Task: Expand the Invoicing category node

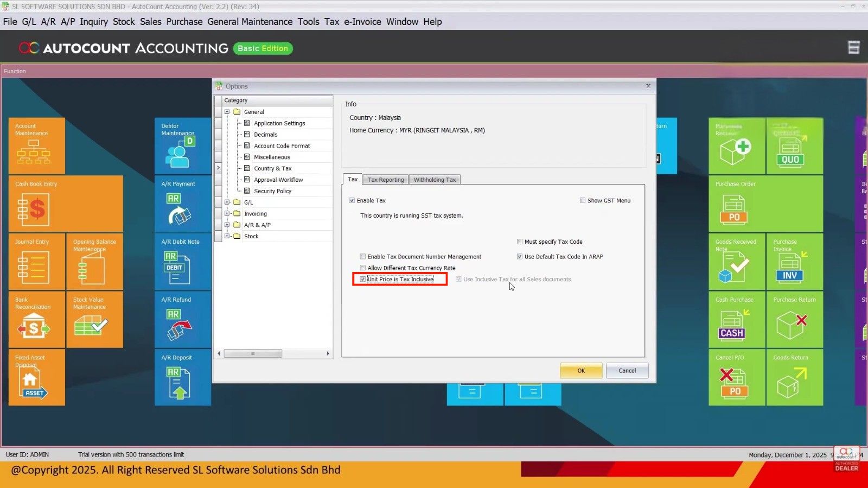Action: coord(227,214)
